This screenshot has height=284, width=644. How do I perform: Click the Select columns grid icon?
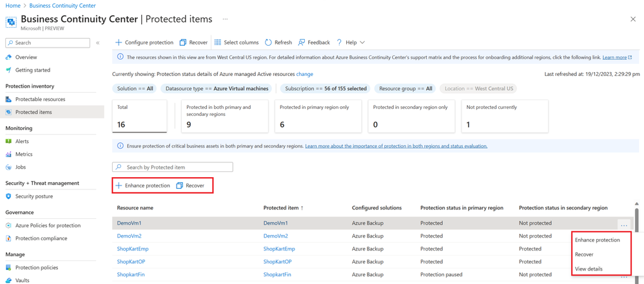(x=218, y=43)
